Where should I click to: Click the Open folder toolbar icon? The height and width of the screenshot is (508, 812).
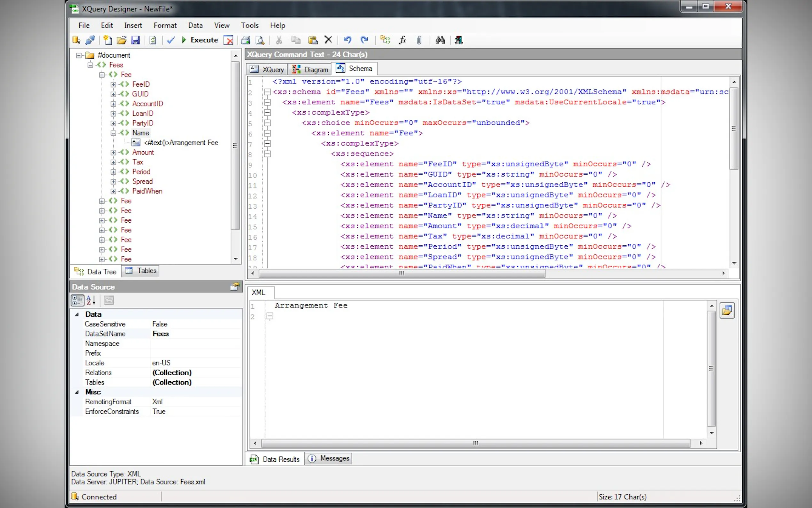click(121, 40)
